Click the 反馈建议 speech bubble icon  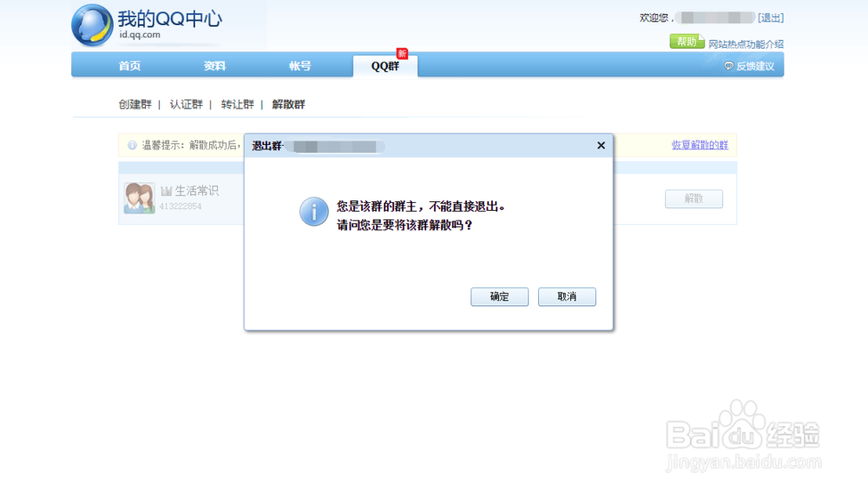pos(728,66)
